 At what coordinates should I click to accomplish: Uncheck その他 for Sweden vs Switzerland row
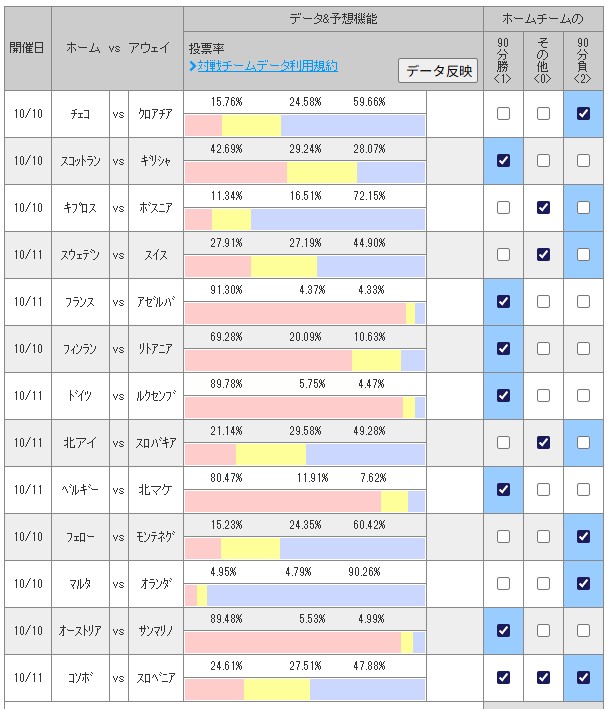click(543, 255)
